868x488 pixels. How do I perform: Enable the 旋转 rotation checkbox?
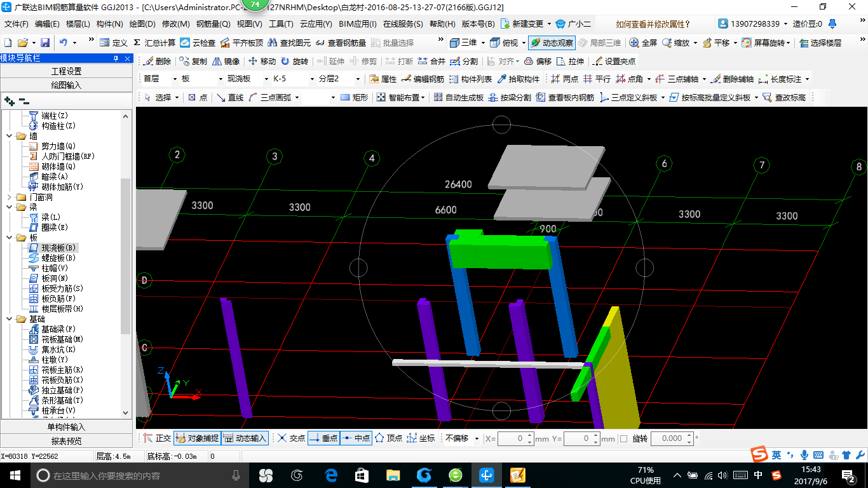click(623, 438)
